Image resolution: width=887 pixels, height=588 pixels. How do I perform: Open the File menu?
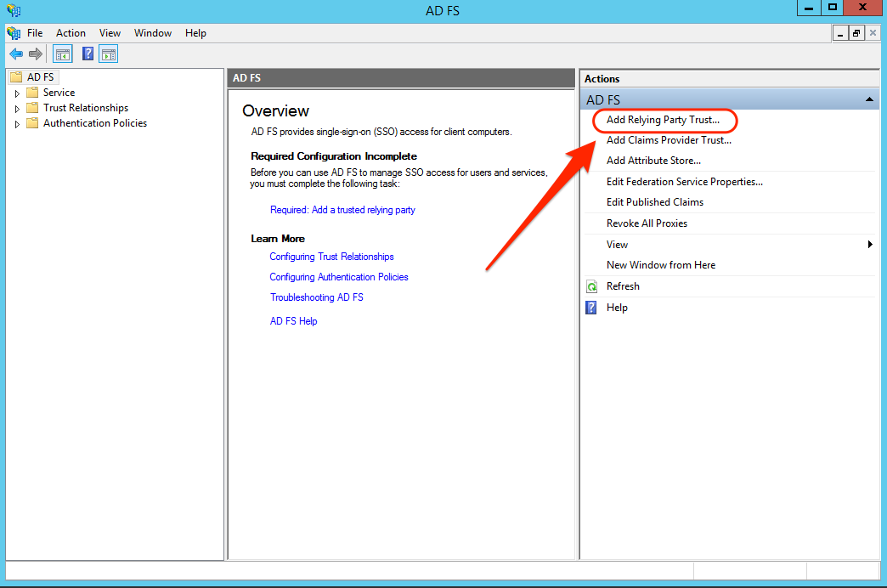[35, 33]
